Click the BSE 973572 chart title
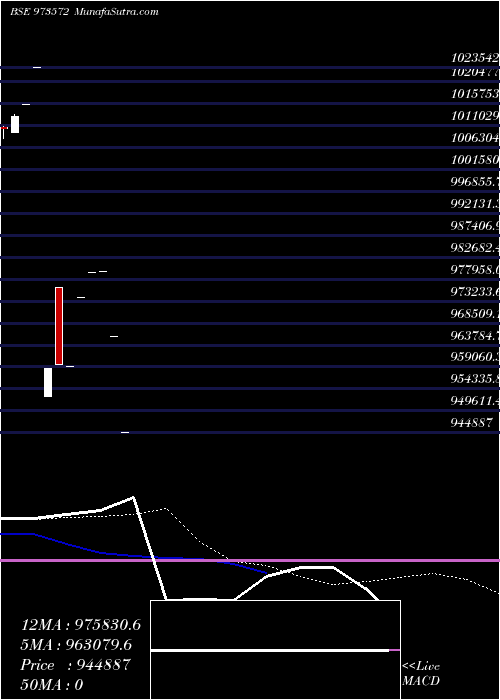This screenshot has height=700, width=500. pos(39,12)
